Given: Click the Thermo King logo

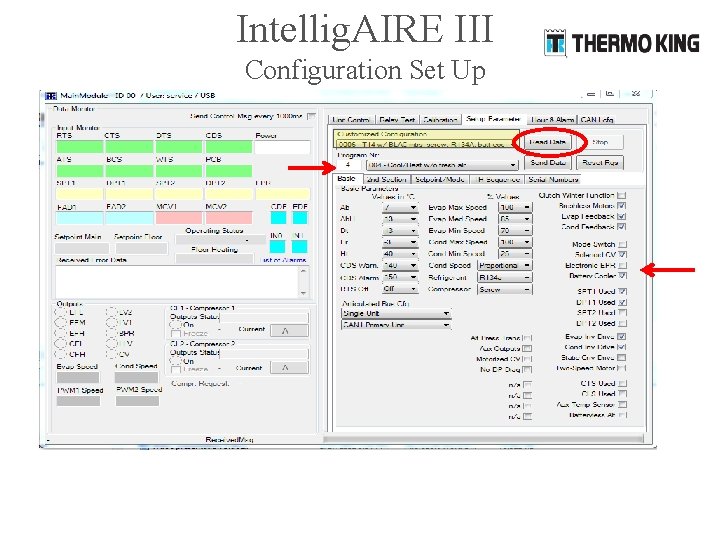Looking at the screenshot, I should [622, 43].
